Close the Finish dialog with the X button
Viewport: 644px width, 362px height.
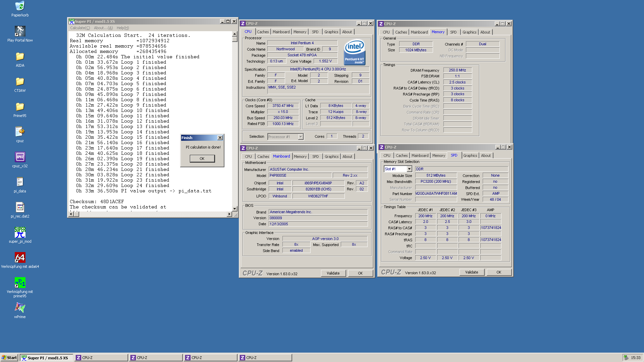[220, 138]
